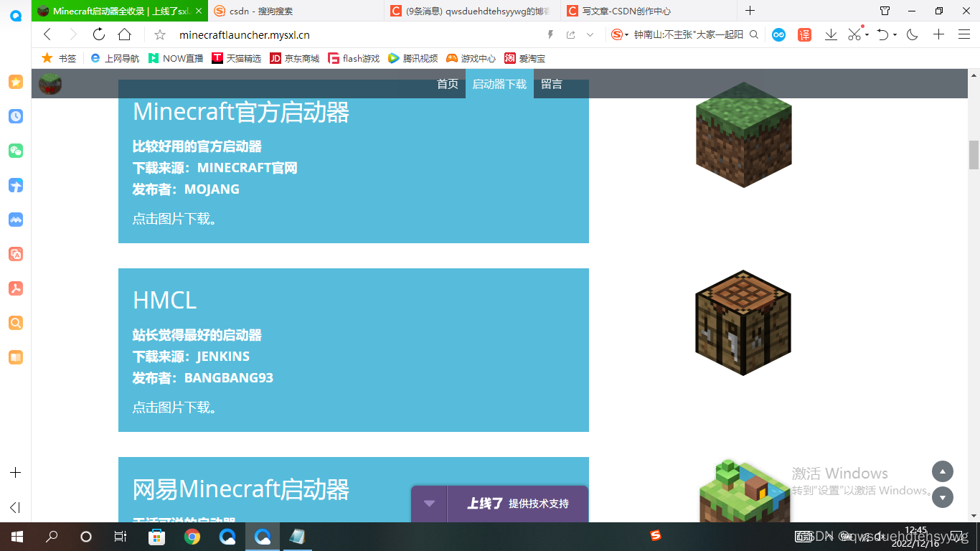This screenshot has height=551, width=980.
Task: Open Chrome from the taskbar
Action: click(x=192, y=537)
